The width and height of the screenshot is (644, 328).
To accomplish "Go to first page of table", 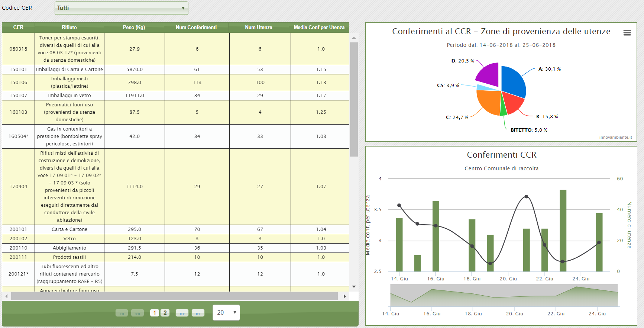I will click(122, 313).
